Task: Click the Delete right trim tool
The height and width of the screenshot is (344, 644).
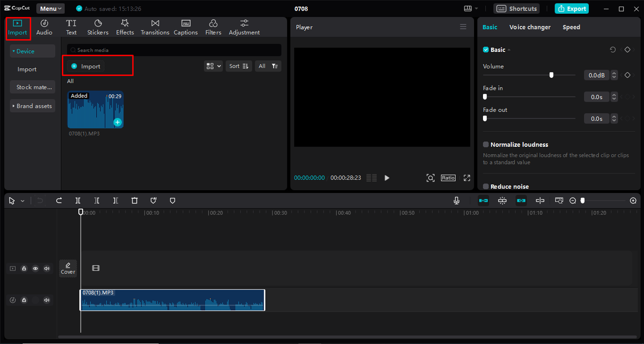Action: 115,201
